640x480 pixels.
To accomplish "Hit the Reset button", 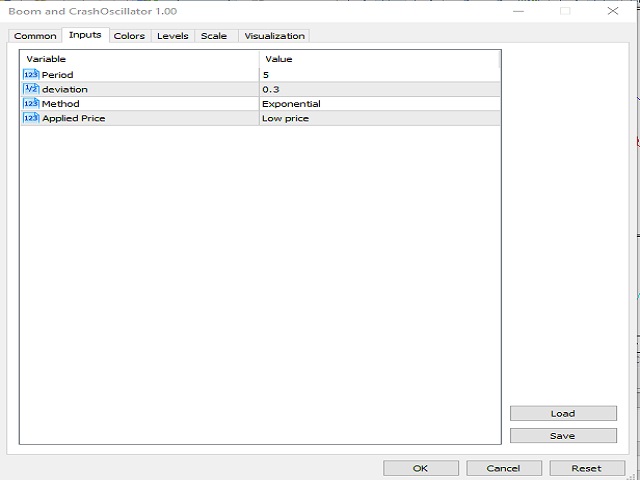I will coord(586,467).
